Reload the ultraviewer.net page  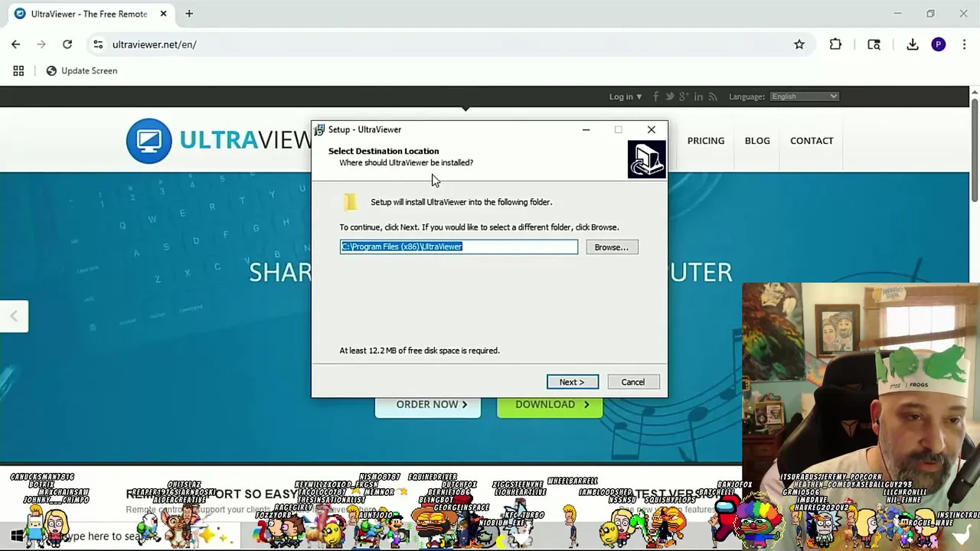[x=67, y=44]
